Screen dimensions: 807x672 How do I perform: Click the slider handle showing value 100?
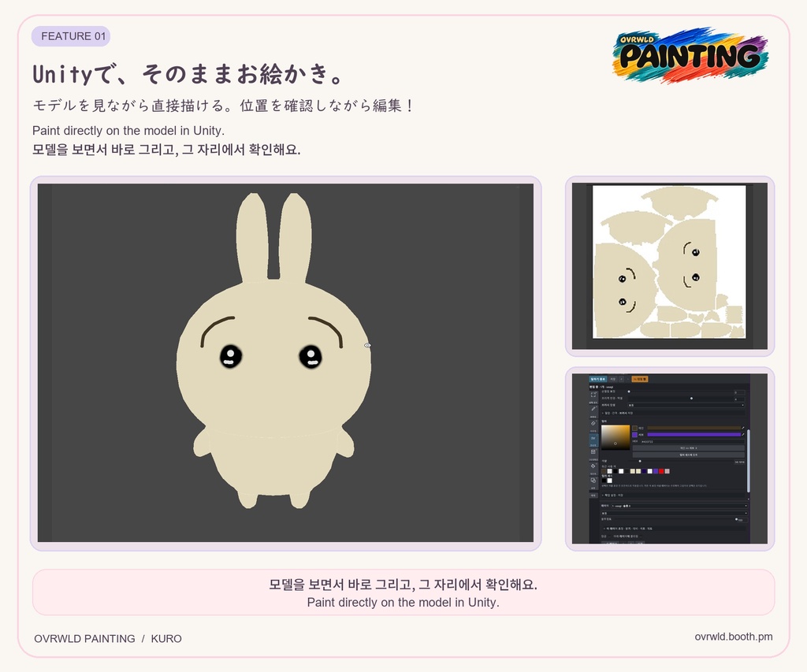(x=737, y=520)
